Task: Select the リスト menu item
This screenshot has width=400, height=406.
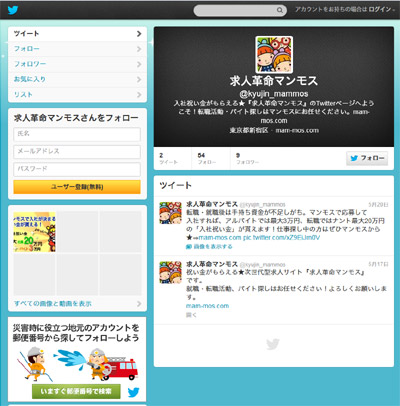Action: click(x=77, y=95)
